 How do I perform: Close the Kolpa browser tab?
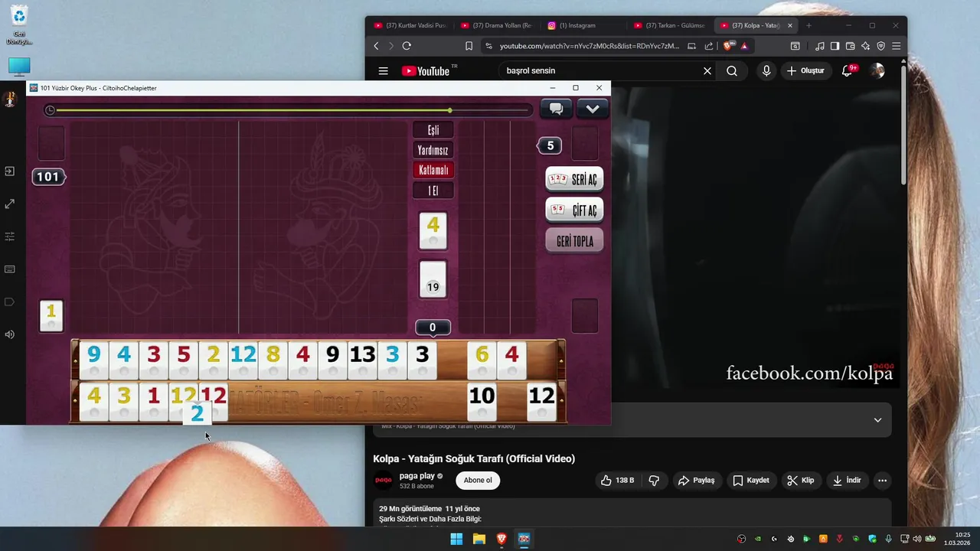tap(790, 25)
